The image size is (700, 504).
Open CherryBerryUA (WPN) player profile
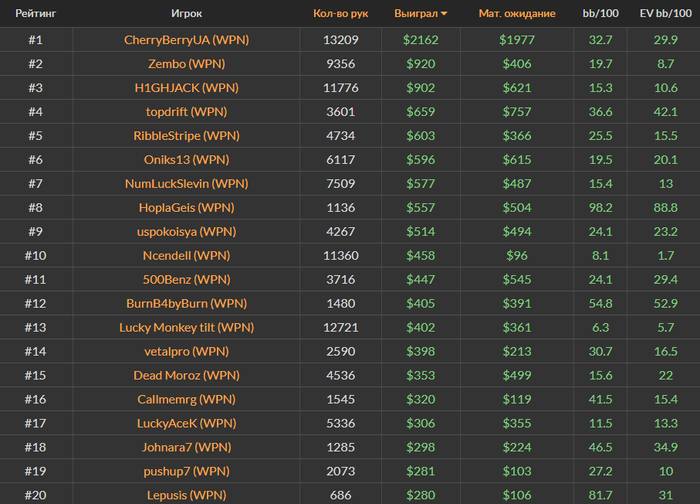(185, 40)
